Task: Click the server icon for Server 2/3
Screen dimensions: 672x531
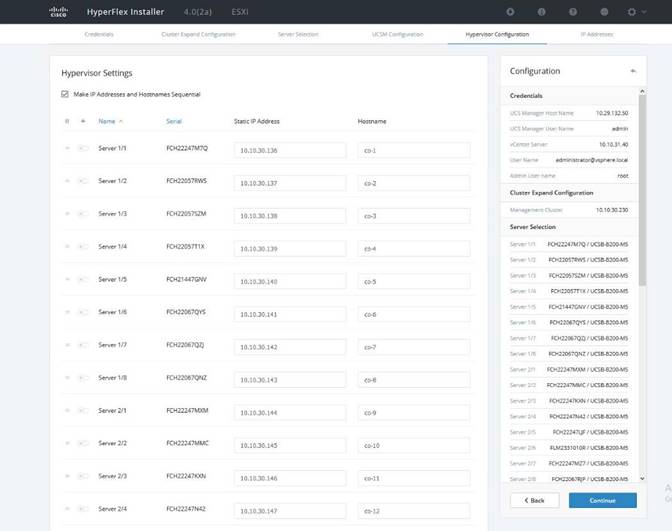Action: [x=83, y=476]
